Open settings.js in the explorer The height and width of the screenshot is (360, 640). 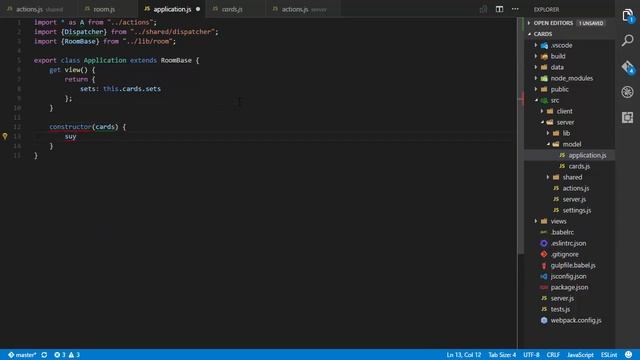tap(576, 211)
